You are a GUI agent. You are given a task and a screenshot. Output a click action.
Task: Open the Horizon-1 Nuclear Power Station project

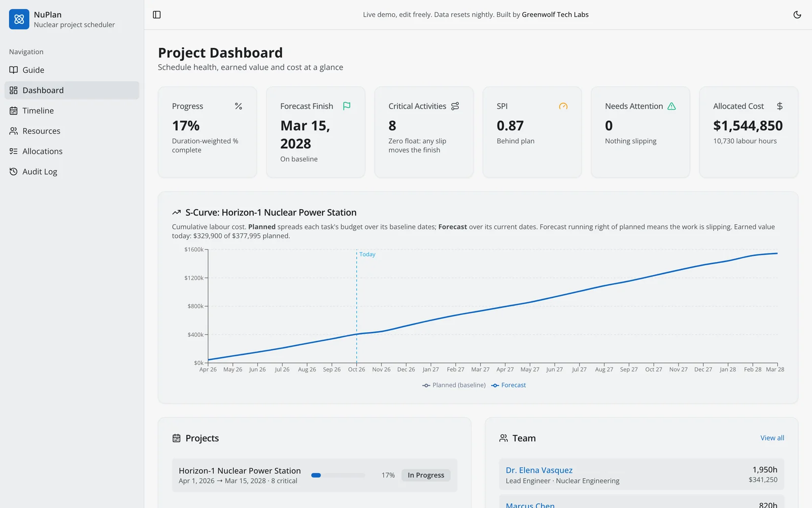pos(240,471)
